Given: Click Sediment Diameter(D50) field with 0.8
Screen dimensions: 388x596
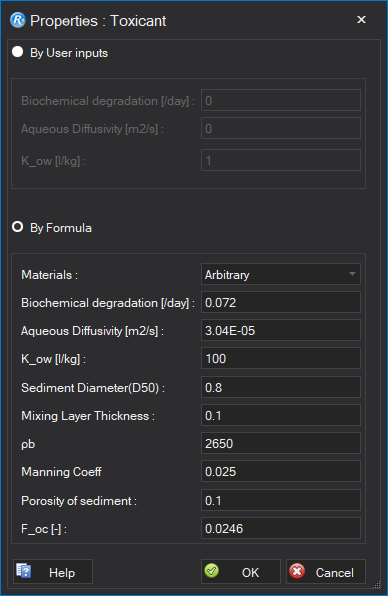Looking at the screenshot, I should tap(280, 387).
